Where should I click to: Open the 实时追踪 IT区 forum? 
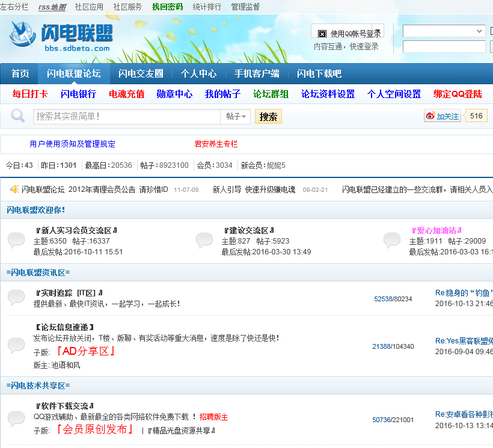tap(69, 293)
